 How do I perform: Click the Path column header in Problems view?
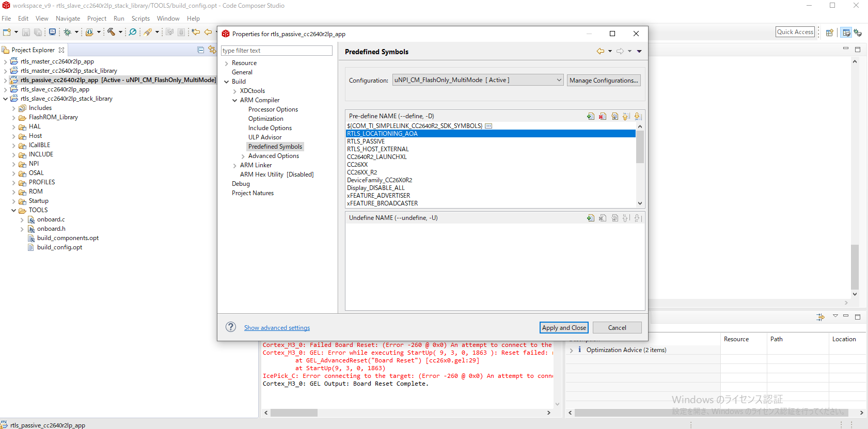(x=797, y=339)
